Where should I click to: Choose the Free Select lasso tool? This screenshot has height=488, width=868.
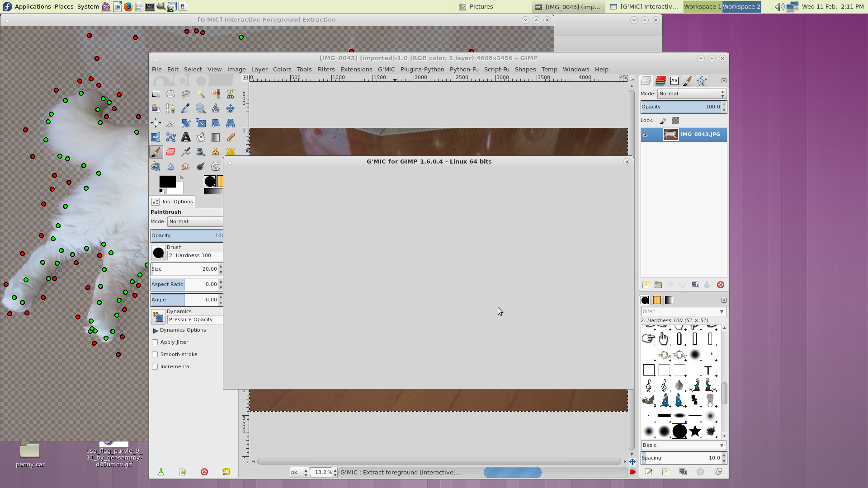tap(185, 94)
